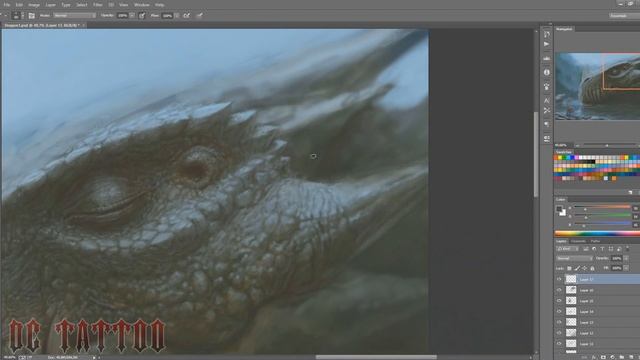Enable airbrush build-up icon
Viewport: 640px width, 360px height.
[x=187, y=16]
